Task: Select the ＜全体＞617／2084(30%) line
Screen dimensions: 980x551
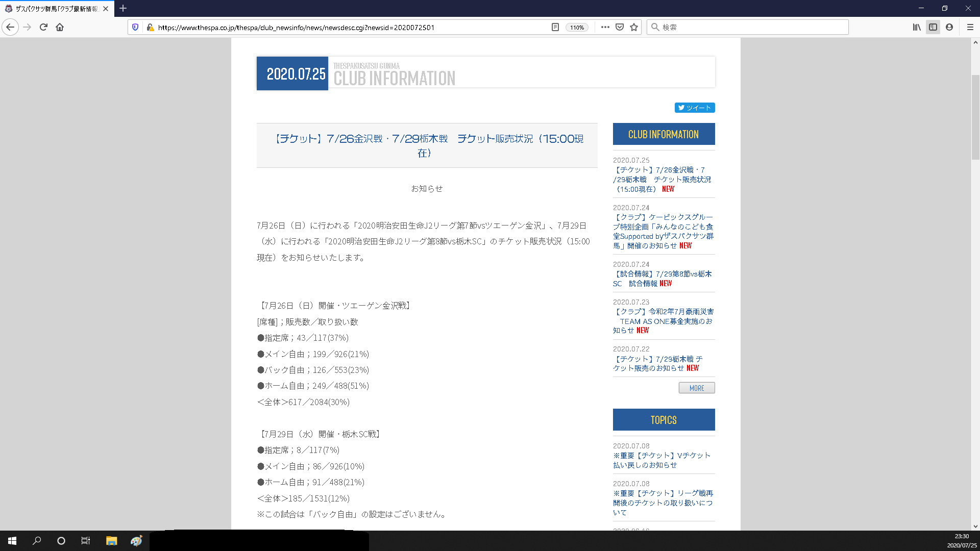Action: pos(303,402)
